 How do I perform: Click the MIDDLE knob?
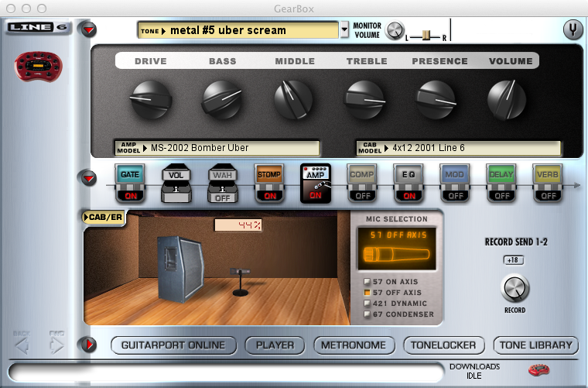[x=293, y=99]
